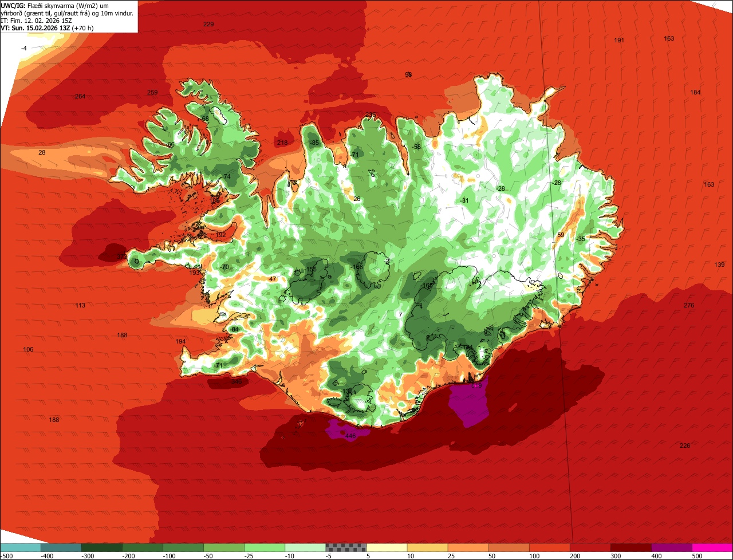Image resolution: width=733 pixels, height=560 pixels.
Task: Click the map value '-166' on the central glacier
Action: (357, 267)
